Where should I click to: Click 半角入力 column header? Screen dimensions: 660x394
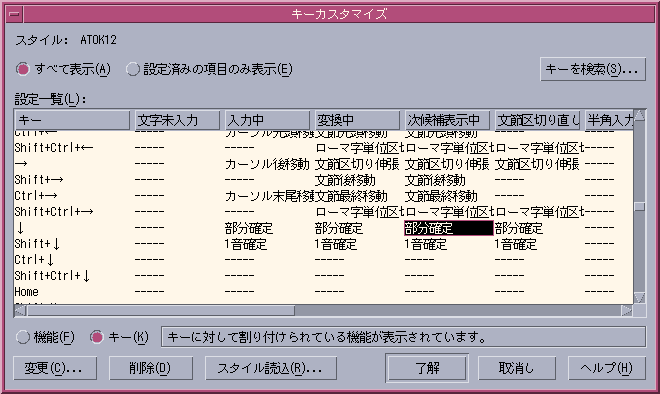point(609,120)
